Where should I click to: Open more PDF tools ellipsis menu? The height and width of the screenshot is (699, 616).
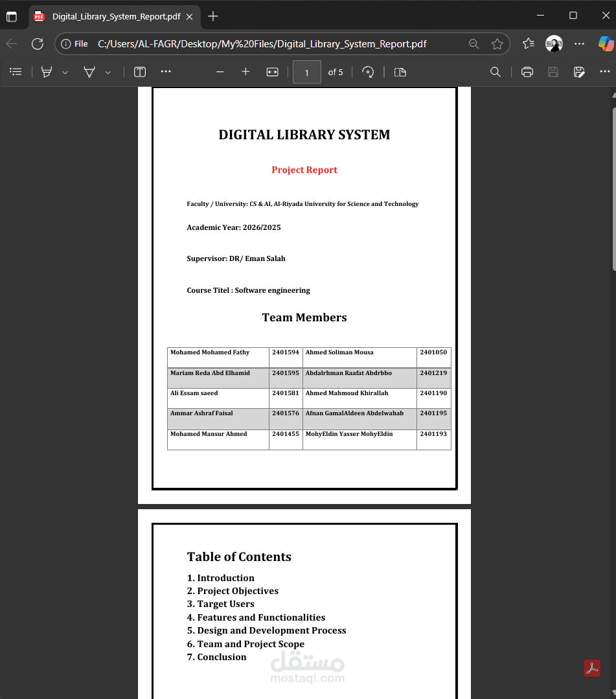pyautogui.click(x=166, y=71)
